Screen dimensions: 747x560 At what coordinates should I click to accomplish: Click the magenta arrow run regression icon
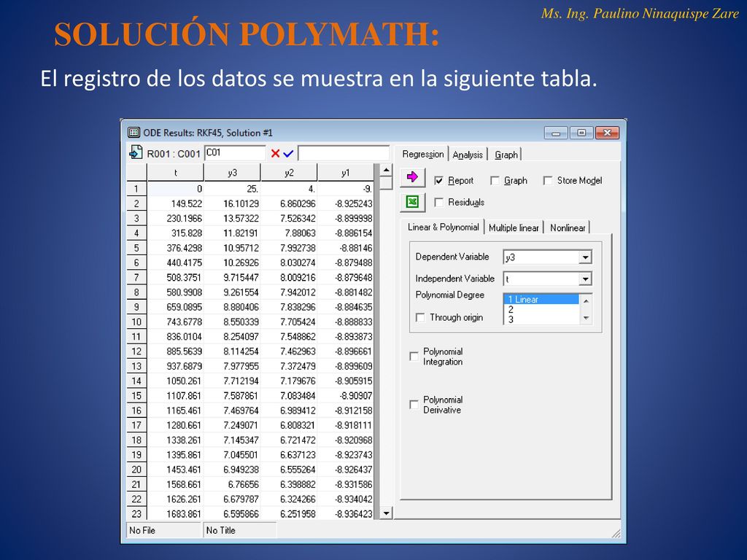(412, 177)
